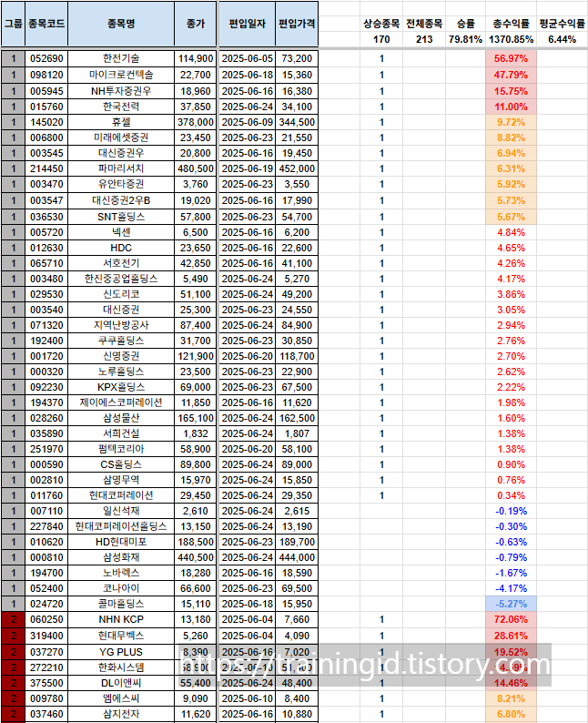Select the 72.06% return cell
Screen dimensions: 588x723
(511, 620)
